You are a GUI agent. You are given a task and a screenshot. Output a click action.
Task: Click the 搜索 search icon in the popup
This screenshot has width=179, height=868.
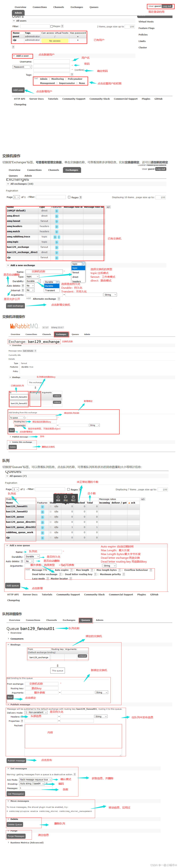point(58,499)
